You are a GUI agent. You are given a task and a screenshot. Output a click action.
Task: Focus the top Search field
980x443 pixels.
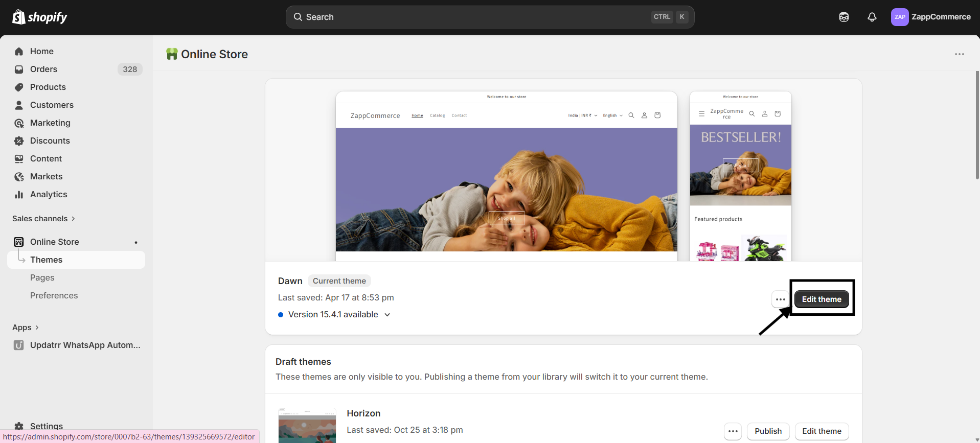point(475,17)
